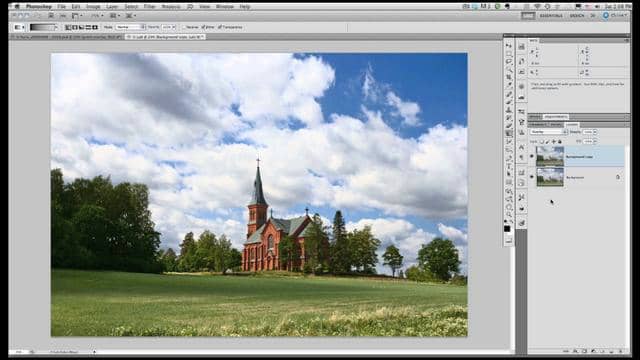Select the History Brush tool
This screenshot has width=640, height=360.
509,118
